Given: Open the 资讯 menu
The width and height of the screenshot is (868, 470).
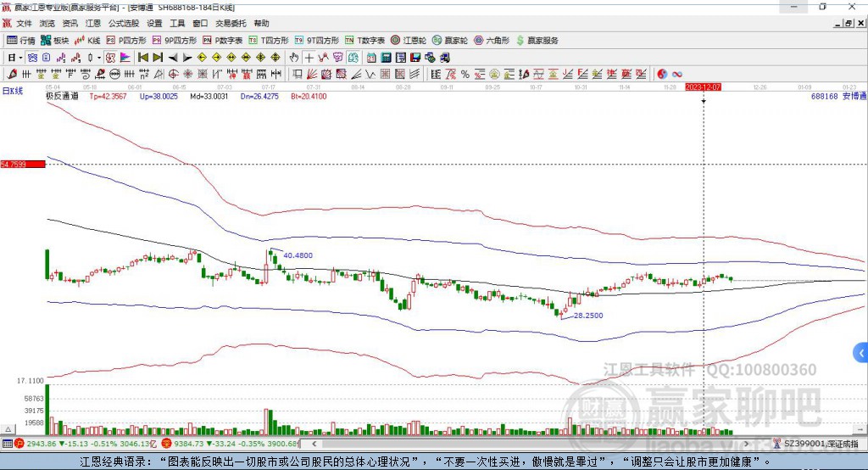Looking at the screenshot, I should tap(70, 23).
